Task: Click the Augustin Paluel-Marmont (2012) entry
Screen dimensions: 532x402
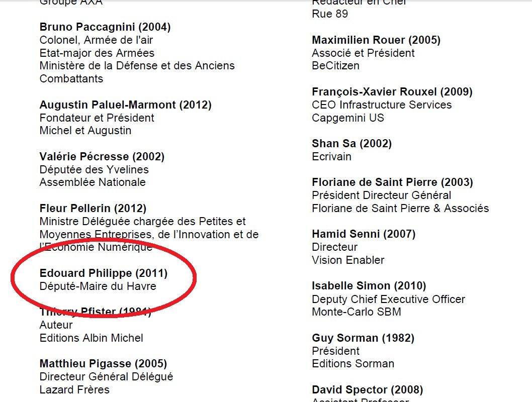Action: click(x=125, y=105)
